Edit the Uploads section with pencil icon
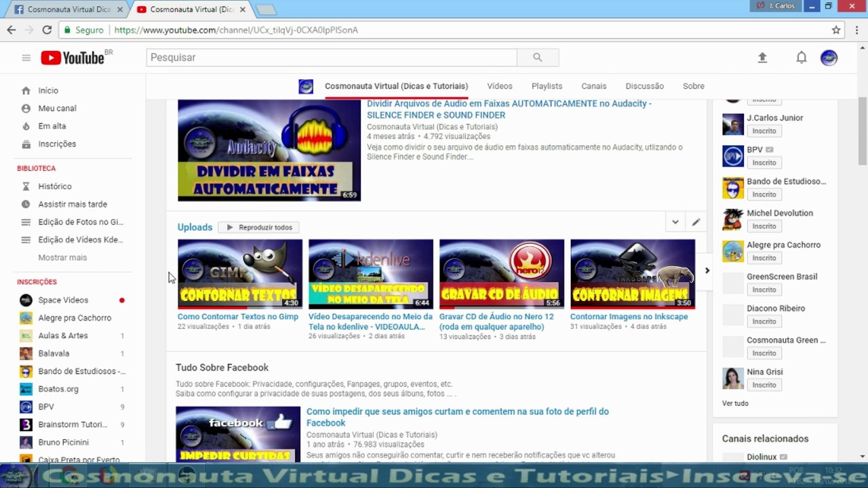Image resolution: width=868 pixels, height=488 pixels. pos(696,222)
